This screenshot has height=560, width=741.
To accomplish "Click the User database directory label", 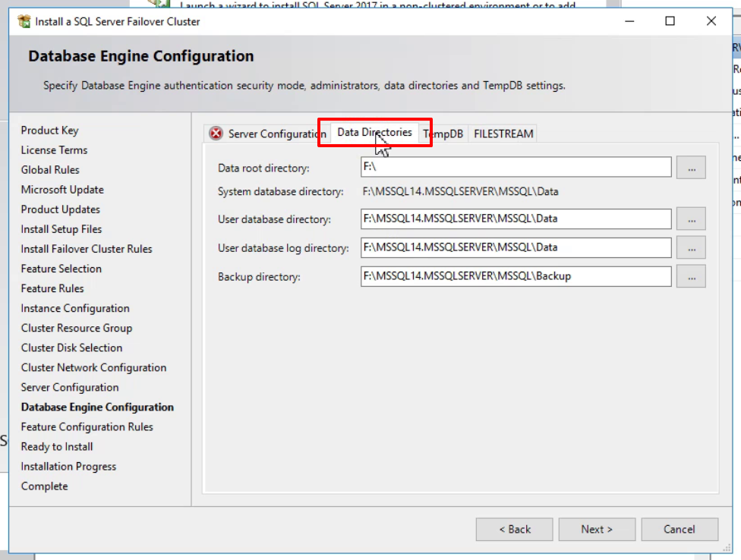I will click(x=274, y=219).
